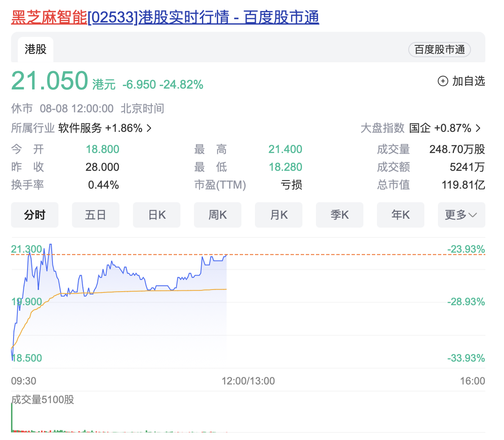The image size is (504, 440).
Task: Click the intraday price line chart area
Action: coord(248,303)
